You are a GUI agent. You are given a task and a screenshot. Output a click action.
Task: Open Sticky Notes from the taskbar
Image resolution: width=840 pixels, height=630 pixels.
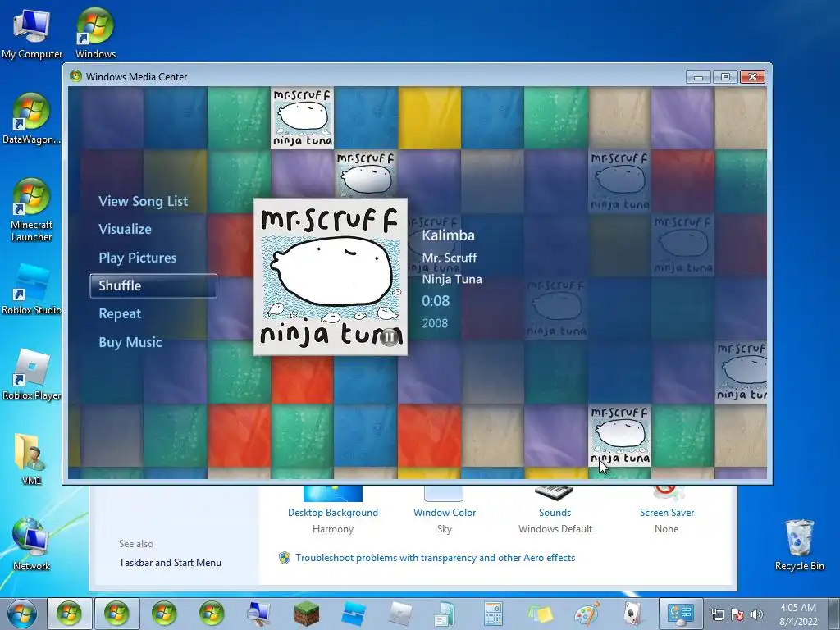[540, 614]
